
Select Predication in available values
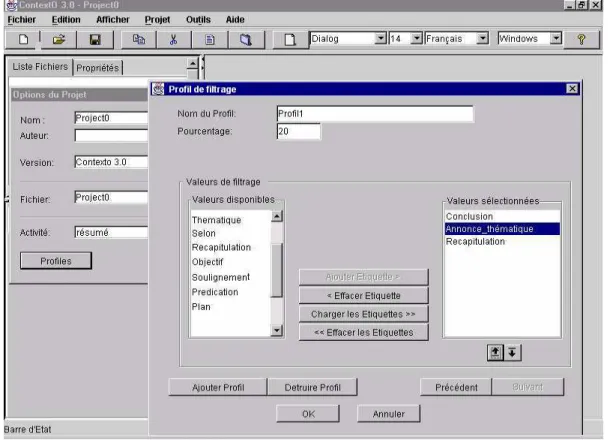215,292
